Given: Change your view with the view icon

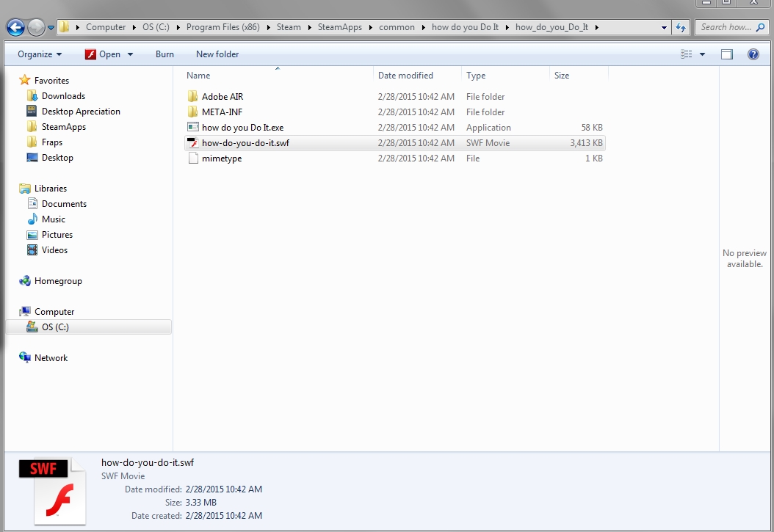Looking at the screenshot, I should pyautogui.click(x=686, y=54).
